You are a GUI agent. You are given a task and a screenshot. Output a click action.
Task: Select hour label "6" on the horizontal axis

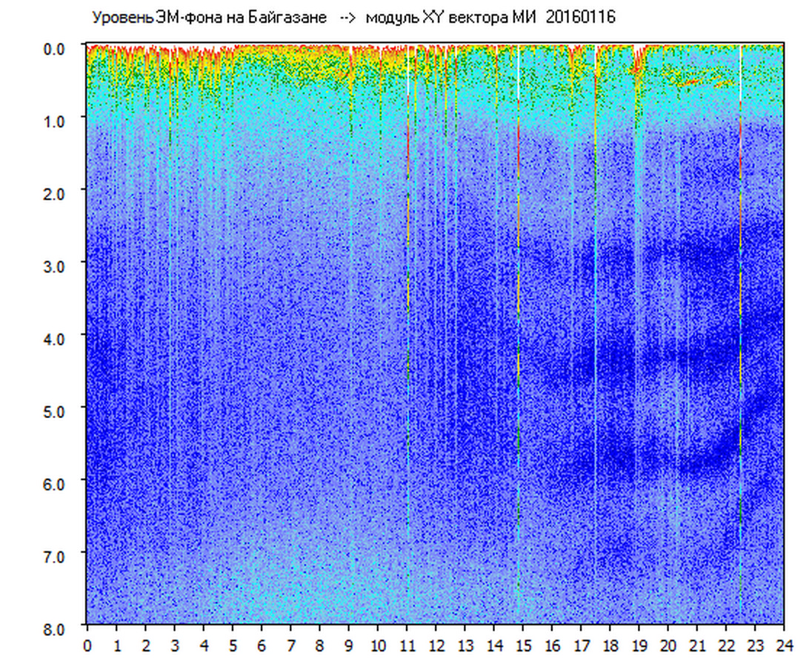262,646
